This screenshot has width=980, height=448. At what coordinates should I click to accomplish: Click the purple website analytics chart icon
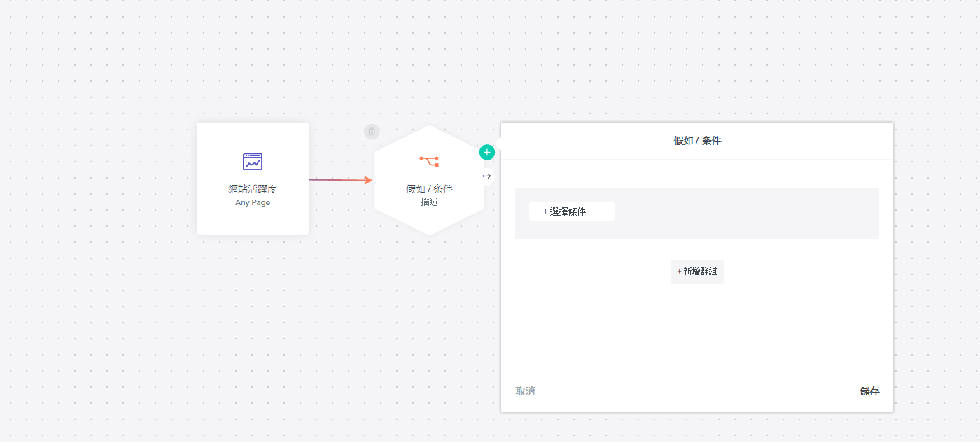pyautogui.click(x=253, y=162)
